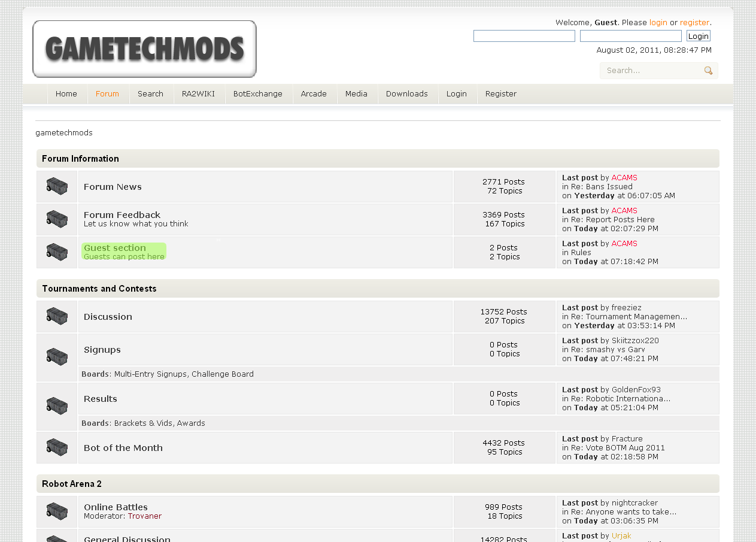
Task: Open the Arcade menu item
Action: click(x=314, y=94)
